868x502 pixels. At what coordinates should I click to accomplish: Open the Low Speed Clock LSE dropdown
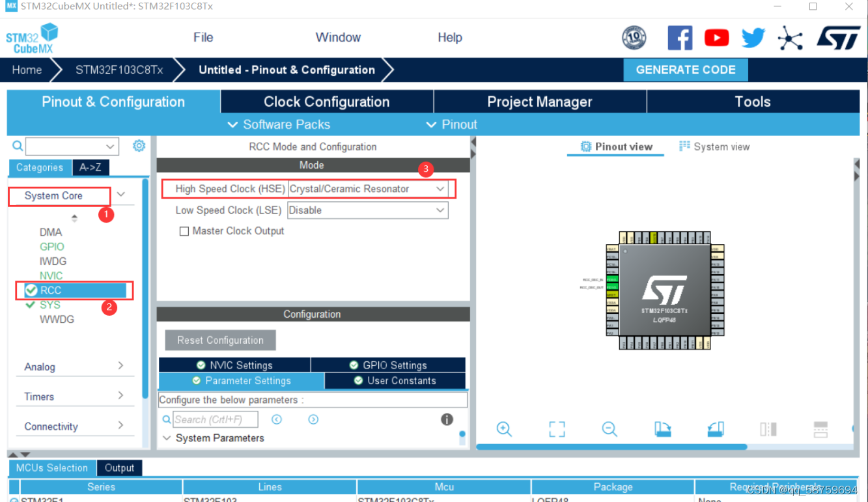(x=441, y=210)
